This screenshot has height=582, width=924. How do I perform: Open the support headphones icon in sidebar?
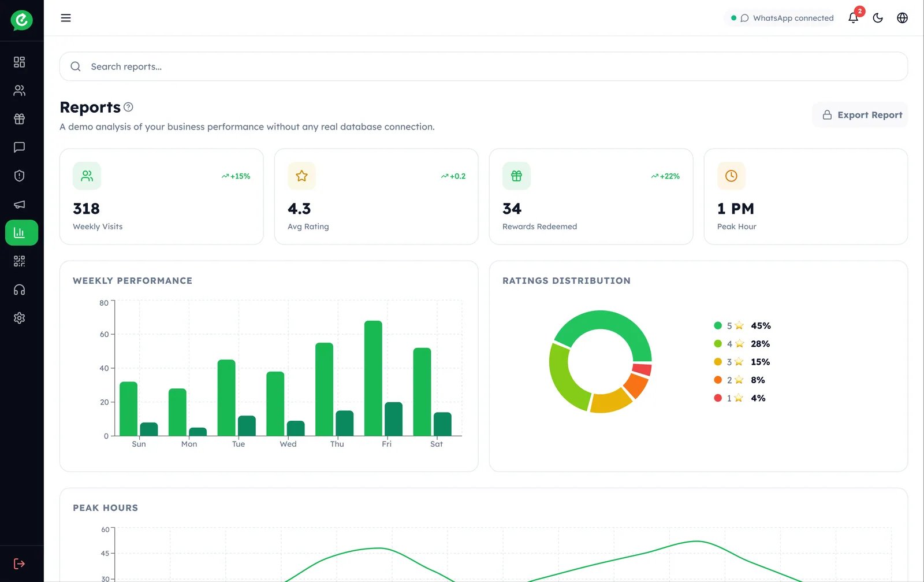click(19, 290)
